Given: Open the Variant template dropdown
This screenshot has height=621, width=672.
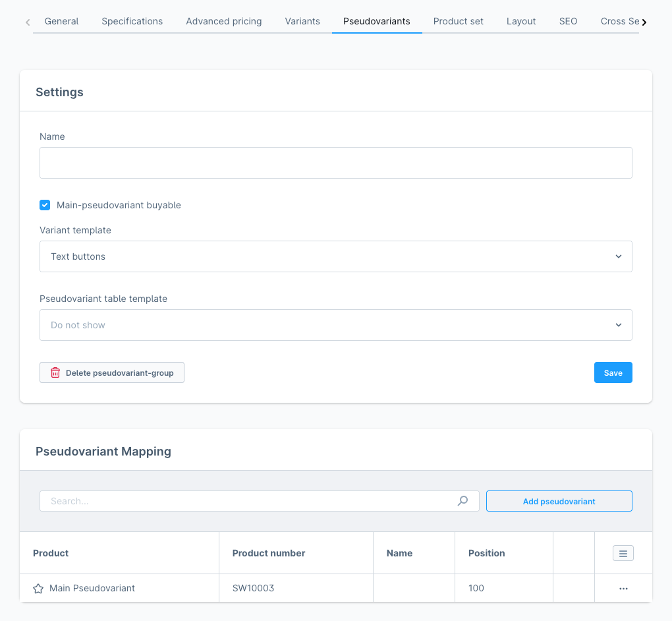Looking at the screenshot, I should pos(335,256).
